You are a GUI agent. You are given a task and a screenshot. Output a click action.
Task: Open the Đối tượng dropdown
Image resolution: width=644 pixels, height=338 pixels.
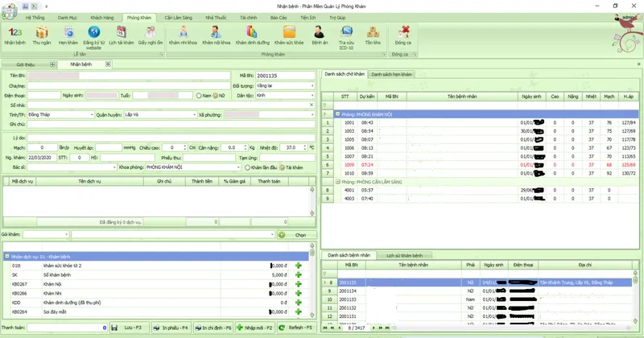click(x=312, y=84)
